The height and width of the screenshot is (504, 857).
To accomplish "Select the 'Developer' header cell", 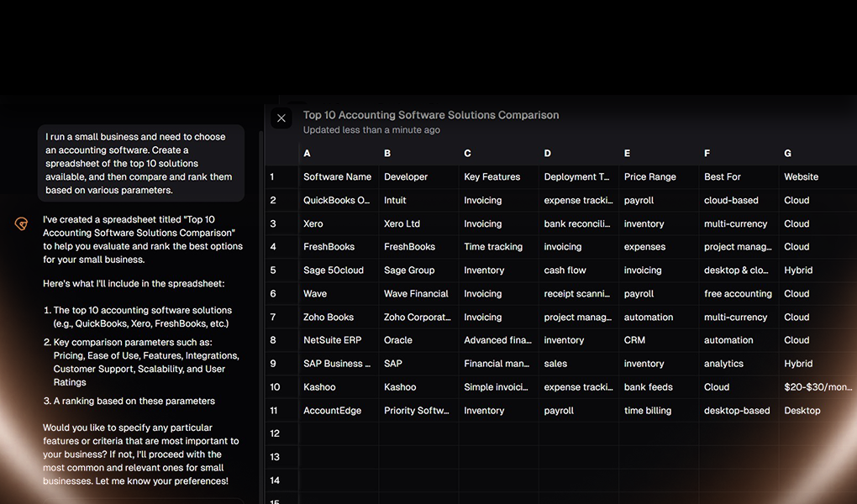I will coord(418,177).
